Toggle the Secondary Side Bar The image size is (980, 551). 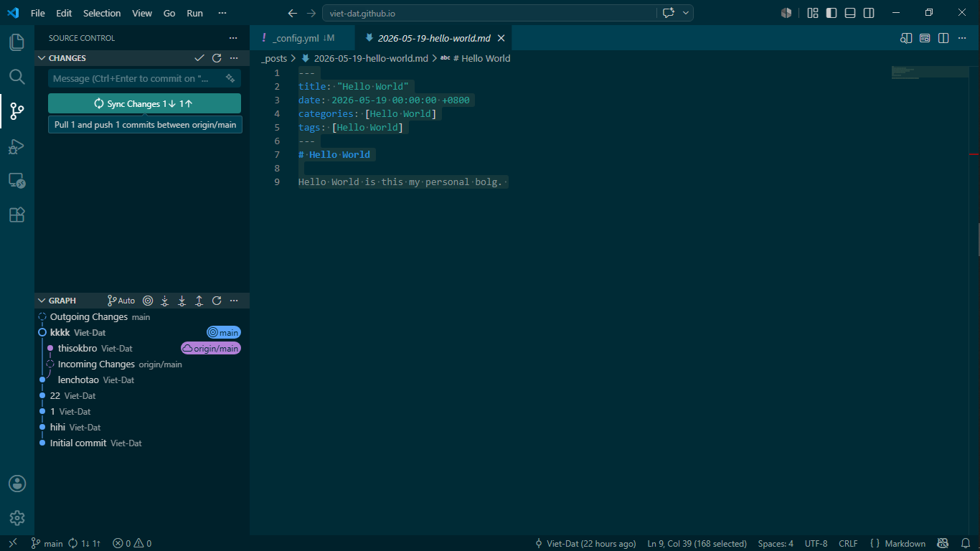coord(869,13)
